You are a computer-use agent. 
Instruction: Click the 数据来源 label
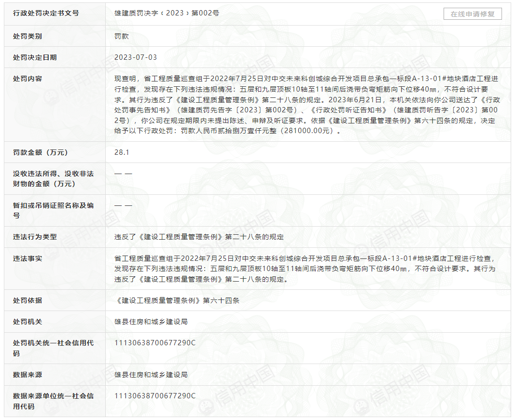[28, 375]
